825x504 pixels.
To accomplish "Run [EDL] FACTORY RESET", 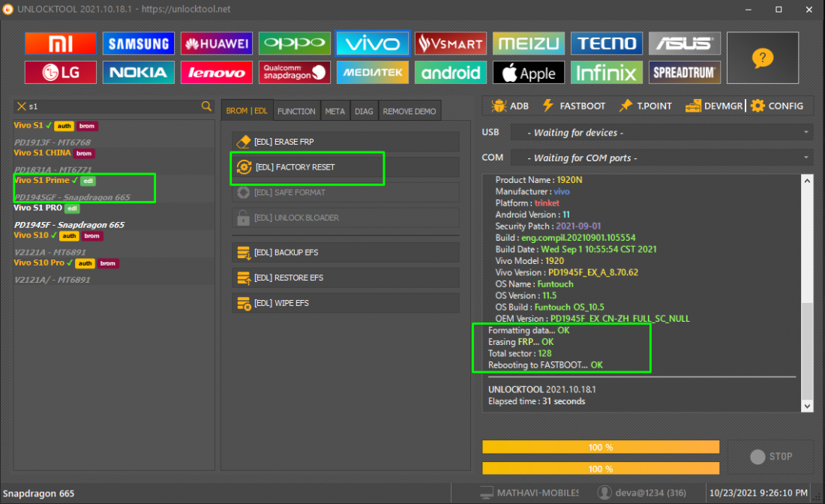I will [x=345, y=167].
